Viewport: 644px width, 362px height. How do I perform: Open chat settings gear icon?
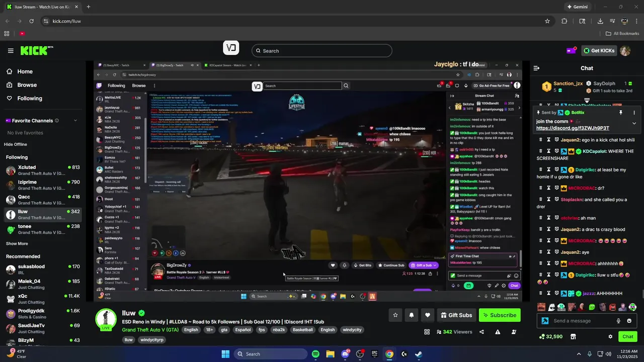point(610,337)
